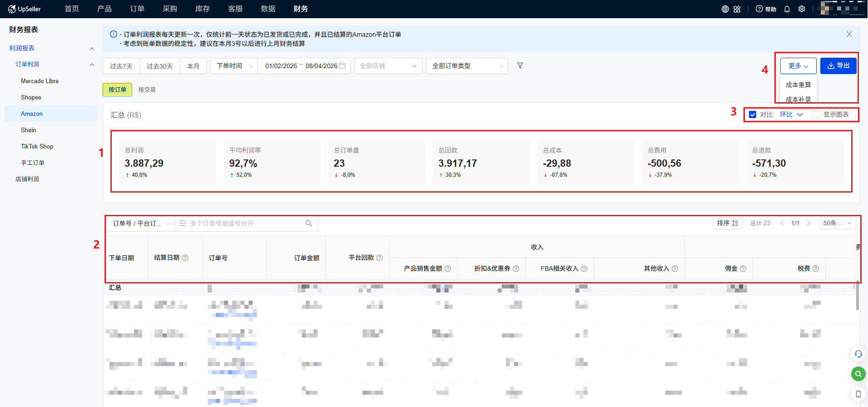Click the filter funnel icon

520,66
